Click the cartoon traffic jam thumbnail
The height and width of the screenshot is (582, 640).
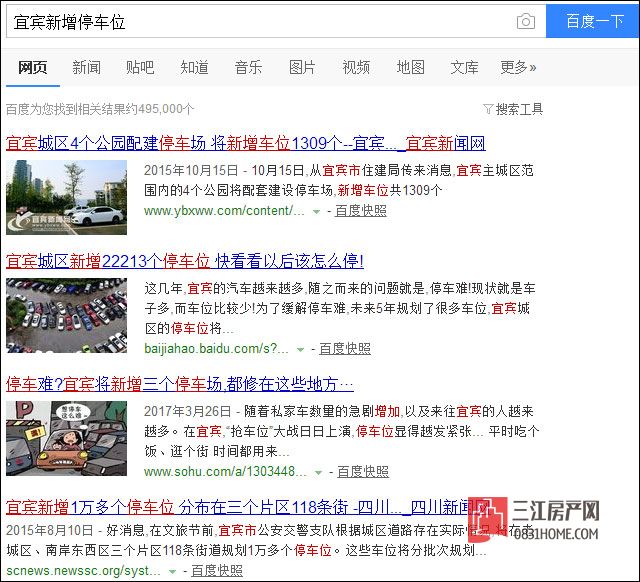tap(67, 438)
